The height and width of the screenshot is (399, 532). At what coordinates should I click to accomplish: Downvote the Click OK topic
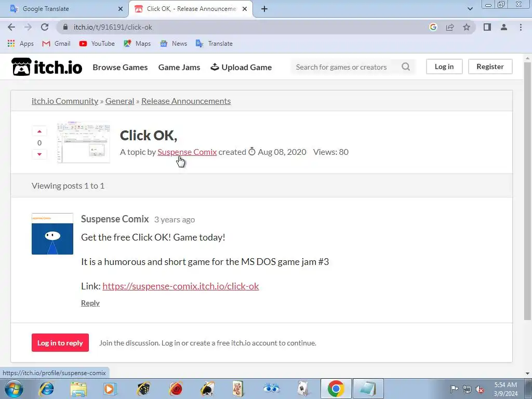[39, 154]
